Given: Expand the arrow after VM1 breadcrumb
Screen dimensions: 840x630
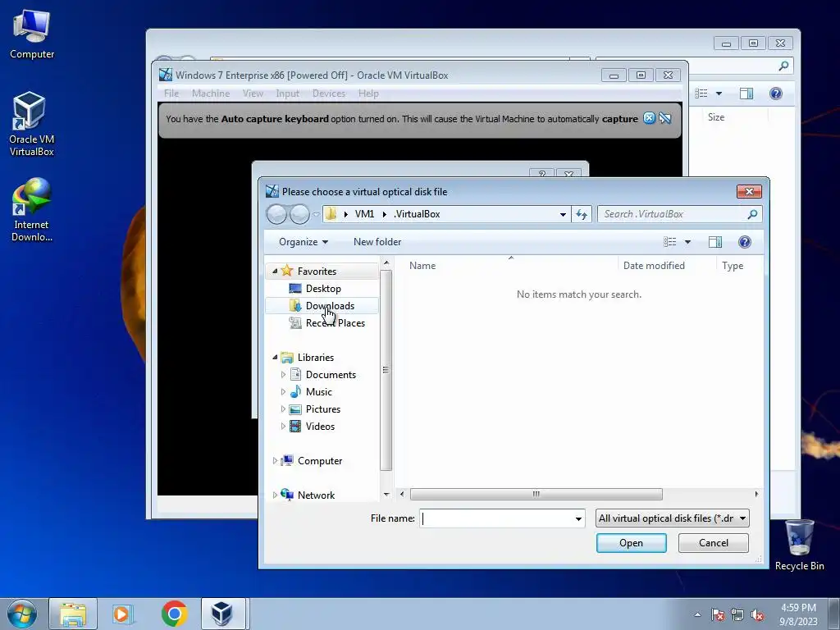Looking at the screenshot, I should click(x=384, y=214).
